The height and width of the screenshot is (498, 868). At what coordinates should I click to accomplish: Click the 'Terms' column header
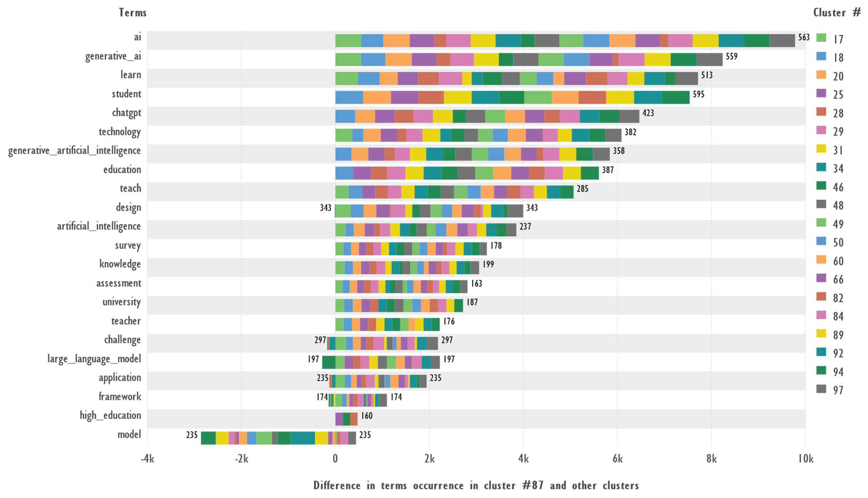[x=133, y=13]
